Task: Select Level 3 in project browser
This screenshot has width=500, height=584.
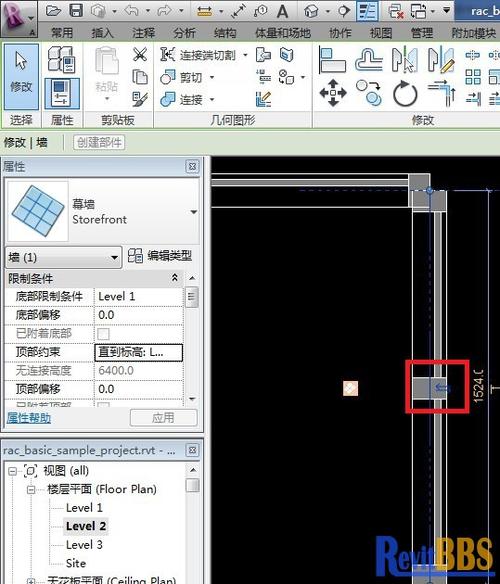Action: [x=84, y=545]
